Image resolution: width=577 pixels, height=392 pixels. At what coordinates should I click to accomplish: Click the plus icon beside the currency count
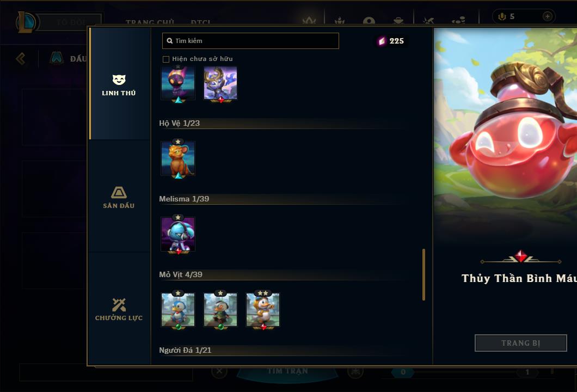tap(548, 16)
